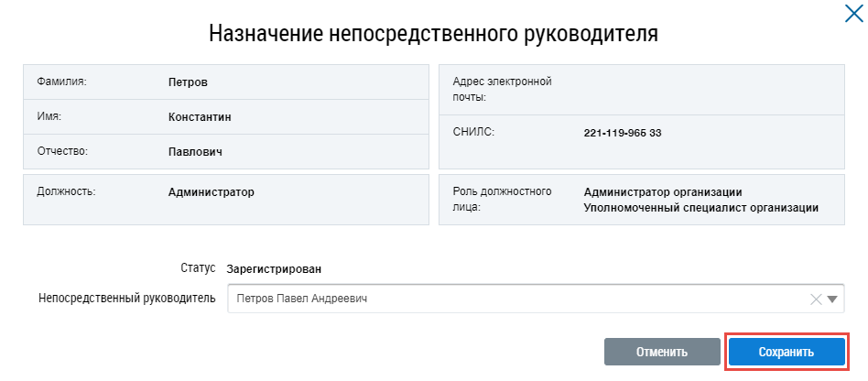
Task: Click the surname value Петров
Action: point(188,82)
